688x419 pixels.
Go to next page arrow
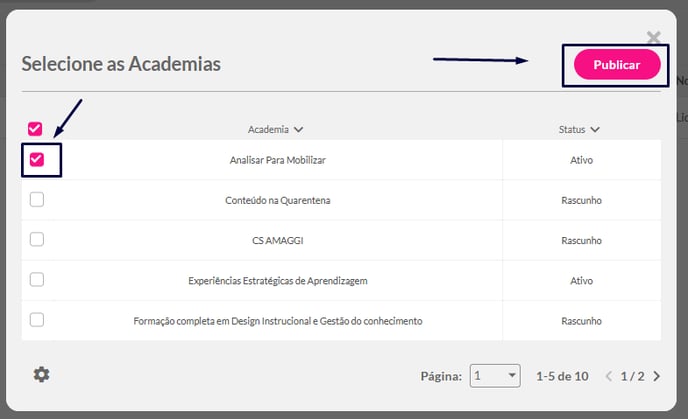[656, 376]
